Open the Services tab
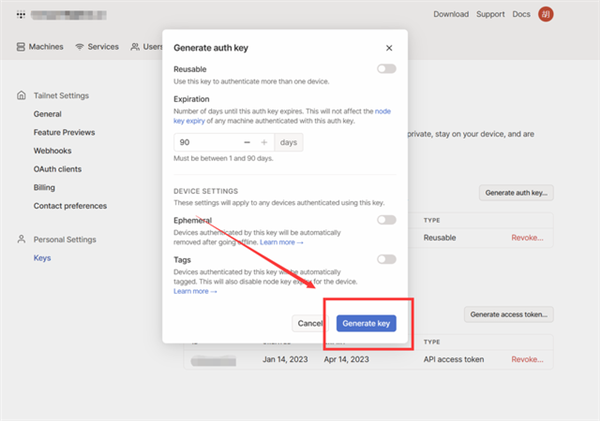This screenshot has width=600, height=421. [x=96, y=47]
